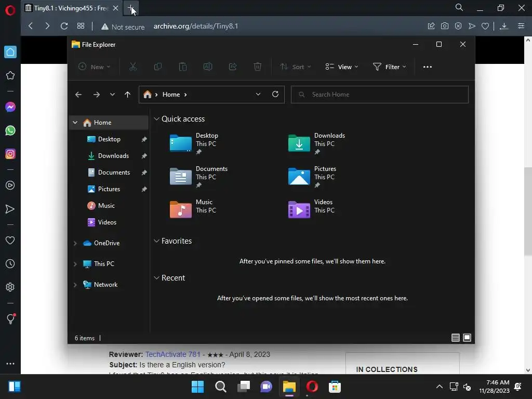Image resolution: width=532 pixels, height=399 pixels.
Task: Select Desktop in the navigation pane
Action: 109,139
